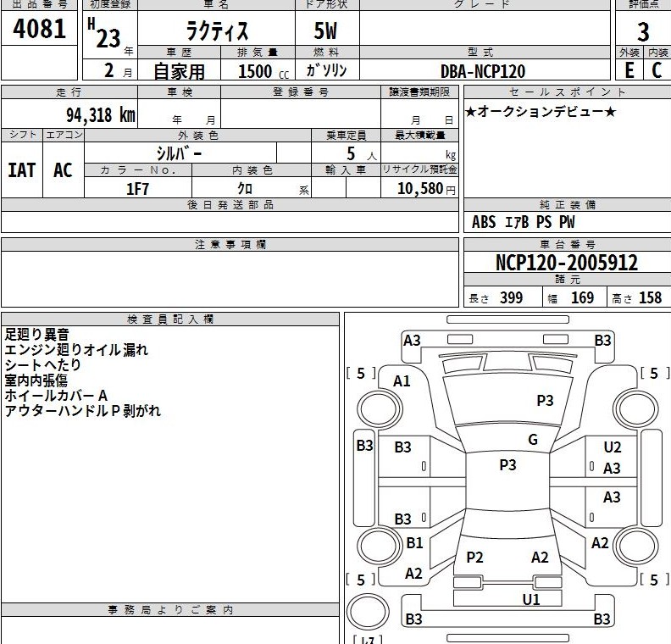Select the recycle deposit 10,580円
Image resolution: width=671 pixels, height=644 pixels.
click(427, 188)
